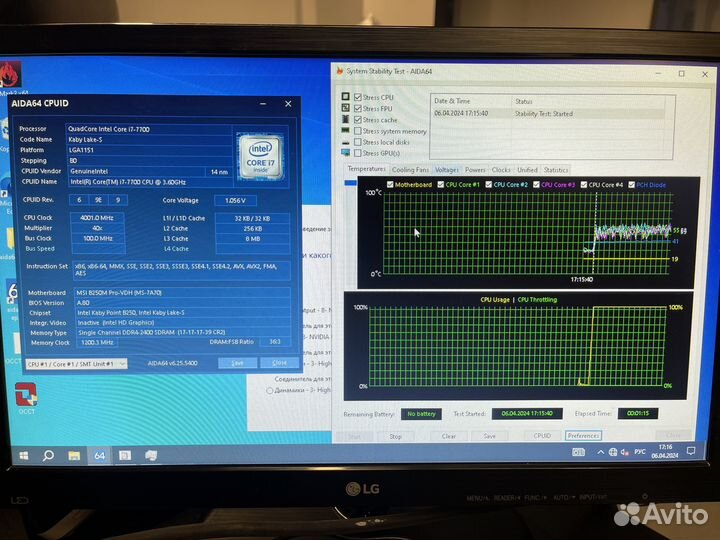The width and height of the screenshot is (720, 540).
Task: Open the OCCT desktop shortcut
Action: 26,398
